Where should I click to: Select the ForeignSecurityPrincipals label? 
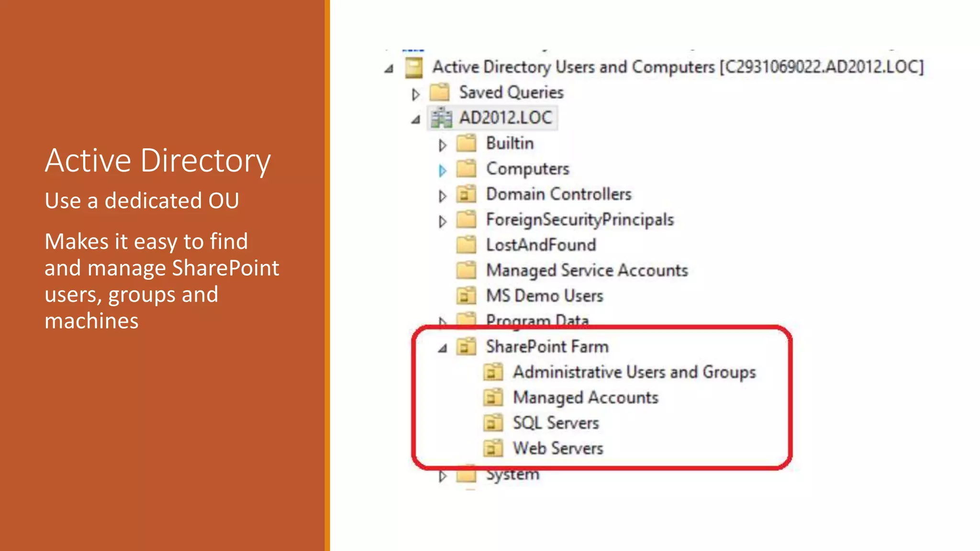(580, 220)
